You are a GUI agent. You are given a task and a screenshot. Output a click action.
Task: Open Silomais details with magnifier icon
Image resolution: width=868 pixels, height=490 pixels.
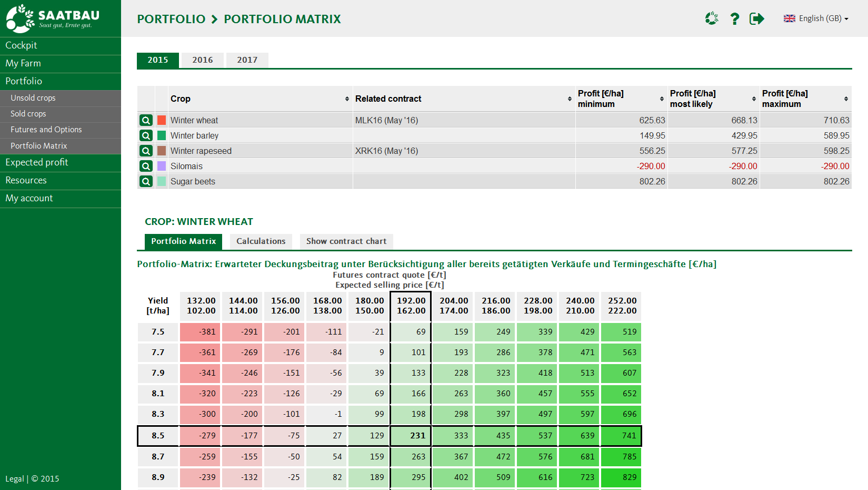(x=146, y=166)
